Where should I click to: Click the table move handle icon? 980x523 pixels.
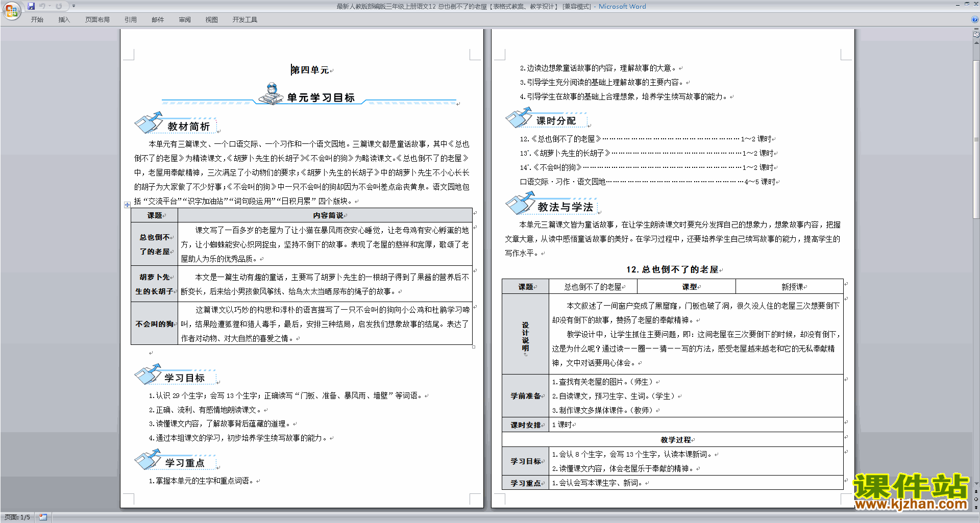click(x=127, y=205)
